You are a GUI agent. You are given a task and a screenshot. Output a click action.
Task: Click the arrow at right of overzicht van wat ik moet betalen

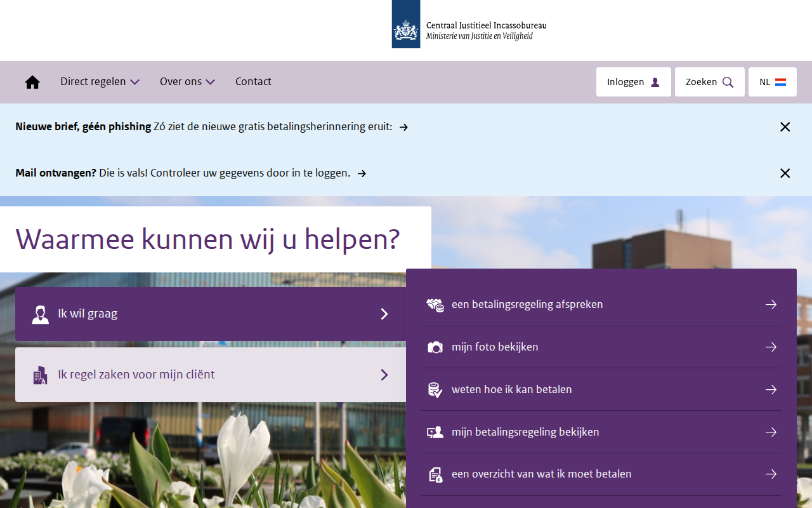click(x=771, y=474)
